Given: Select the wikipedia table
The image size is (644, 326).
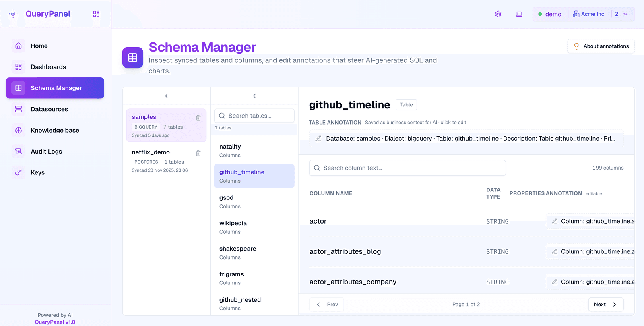Looking at the screenshot, I should 254,227.
